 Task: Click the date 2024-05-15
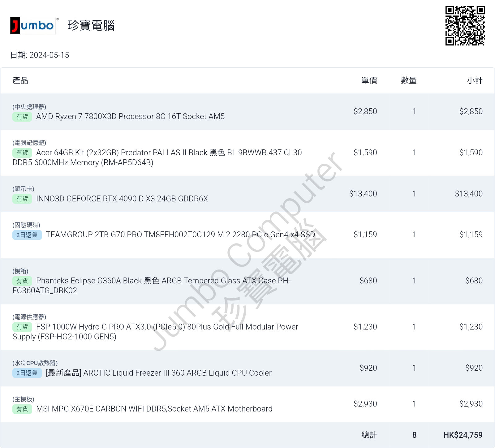coord(49,55)
